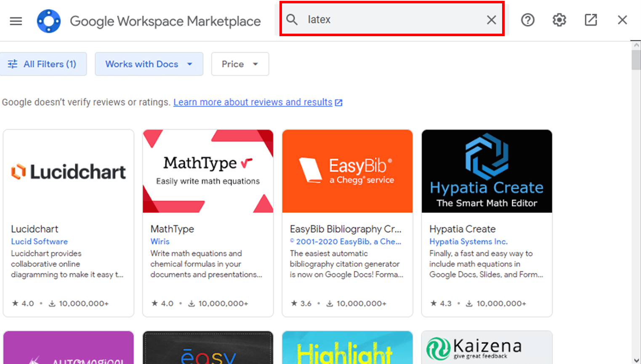Screen dimensions: 641x364
Task: Open the help question mark icon
Action: pos(527,20)
